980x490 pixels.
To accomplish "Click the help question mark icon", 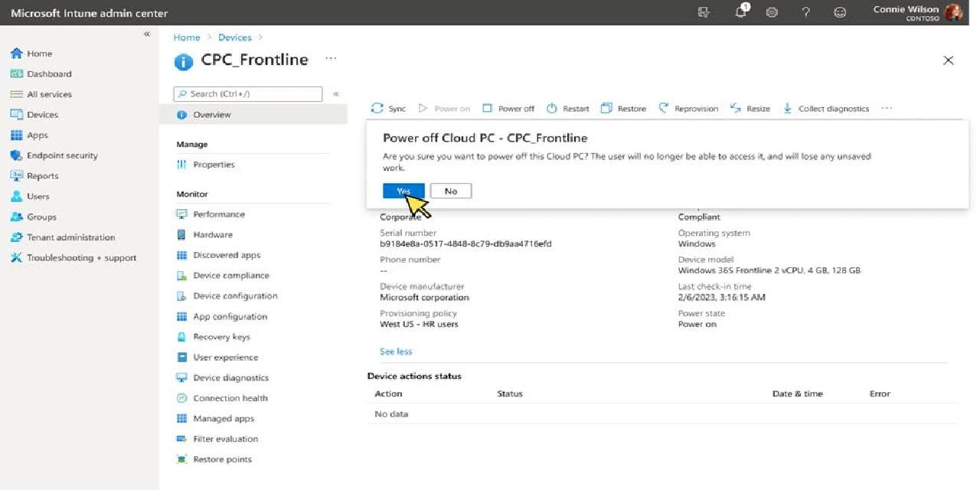I will click(805, 12).
